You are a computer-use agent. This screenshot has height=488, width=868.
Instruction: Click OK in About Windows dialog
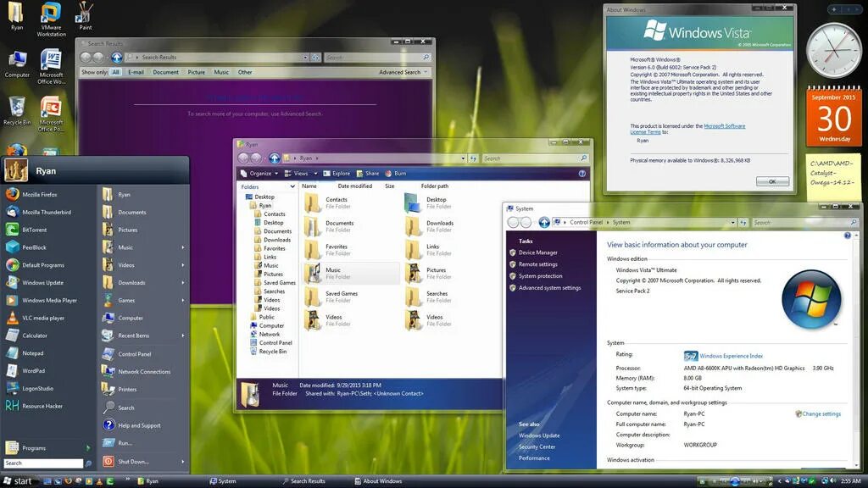tap(772, 181)
